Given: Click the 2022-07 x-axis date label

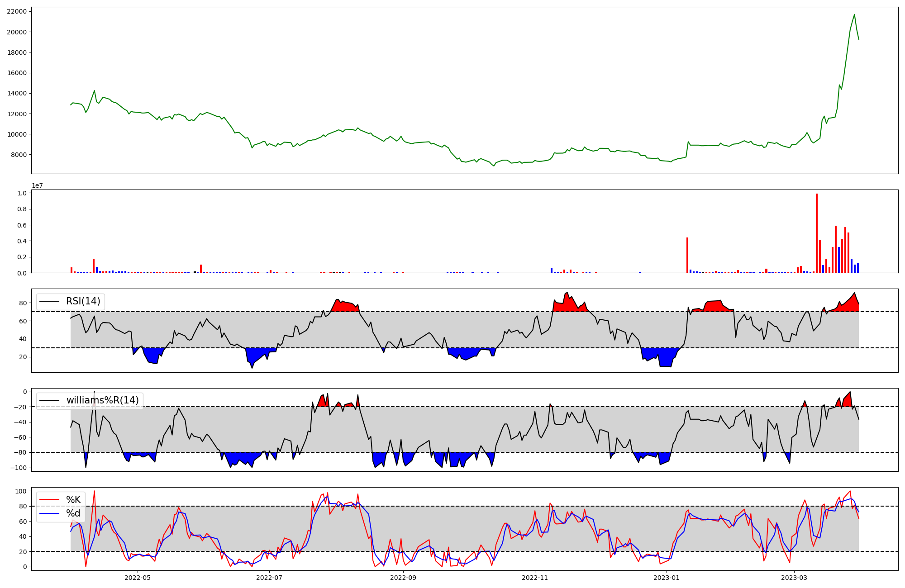Looking at the screenshot, I should pyautogui.click(x=270, y=578).
